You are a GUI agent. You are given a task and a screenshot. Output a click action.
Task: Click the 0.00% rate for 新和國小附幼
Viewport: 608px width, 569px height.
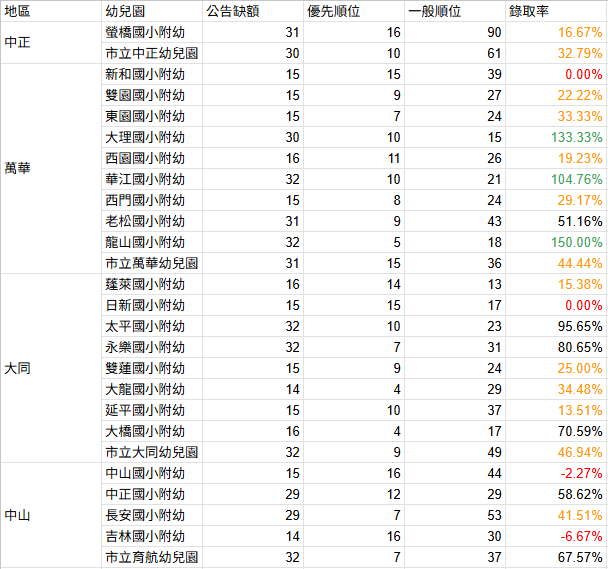(x=556, y=74)
